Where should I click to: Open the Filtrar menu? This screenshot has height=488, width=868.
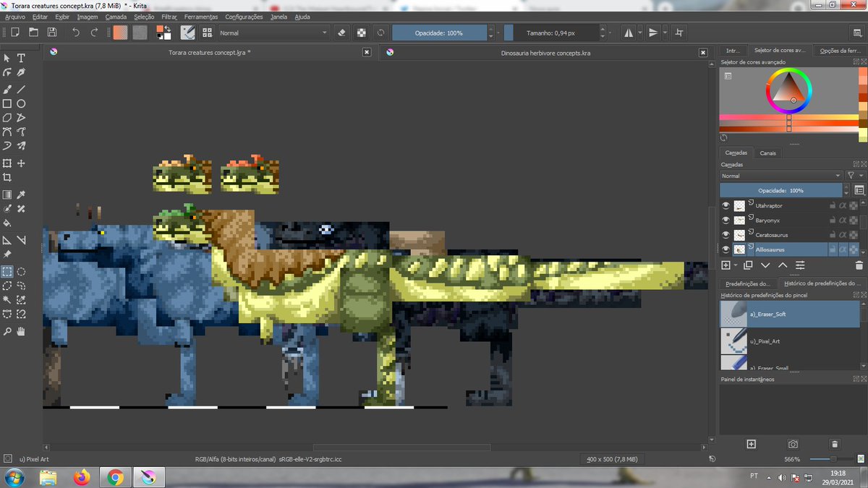click(169, 16)
